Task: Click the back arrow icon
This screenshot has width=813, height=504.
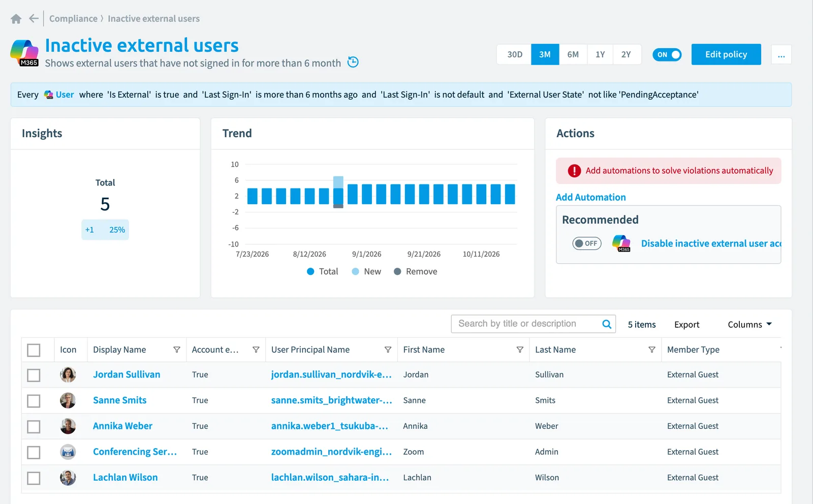Action: pyautogui.click(x=34, y=19)
